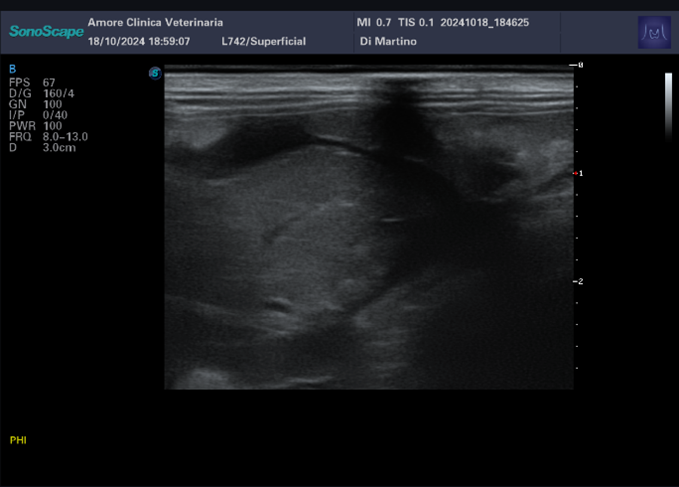The width and height of the screenshot is (679, 487).
Task: Click the depth scale 0 marker
Action: click(577, 65)
